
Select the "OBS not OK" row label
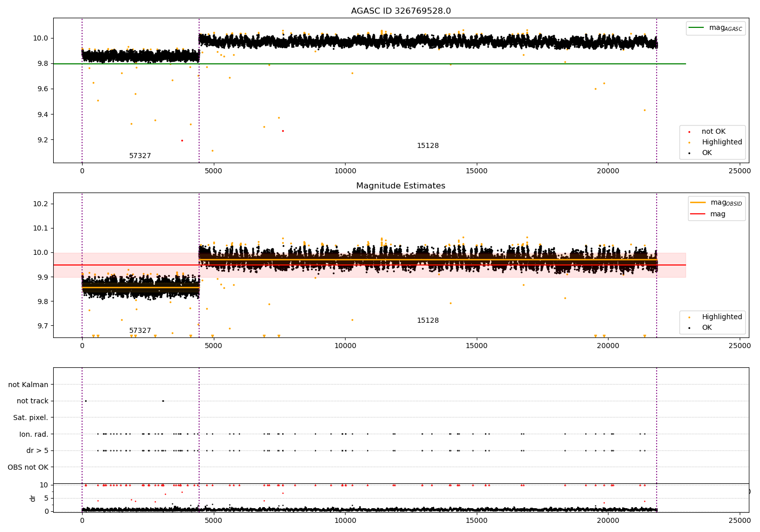click(x=28, y=467)
